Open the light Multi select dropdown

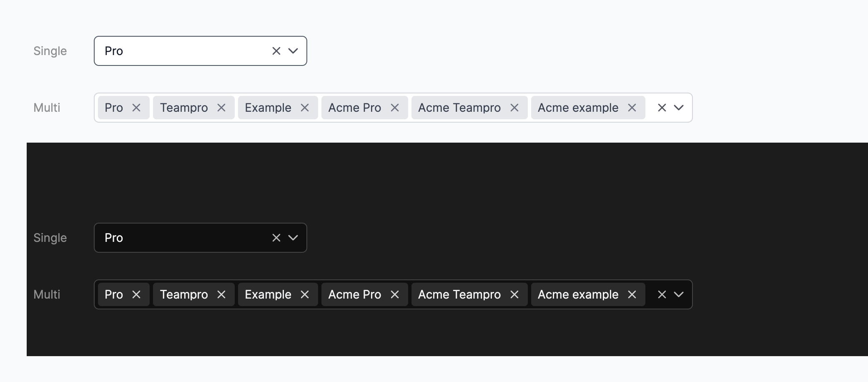[x=679, y=108]
